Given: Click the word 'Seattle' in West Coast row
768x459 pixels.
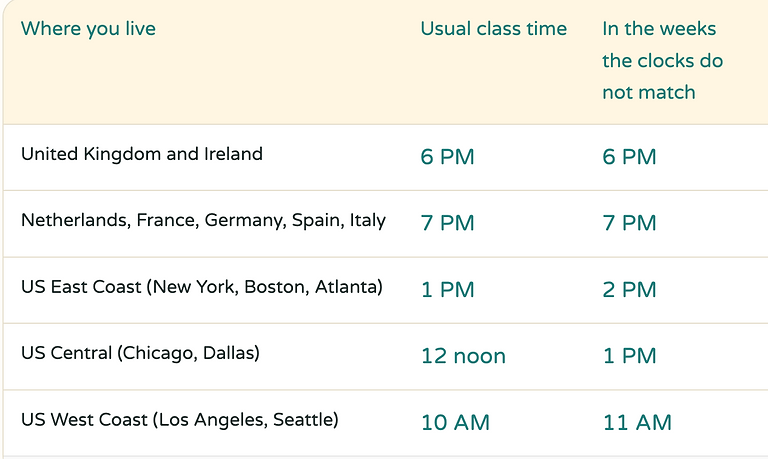Looking at the screenshot, I should coord(303,420).
